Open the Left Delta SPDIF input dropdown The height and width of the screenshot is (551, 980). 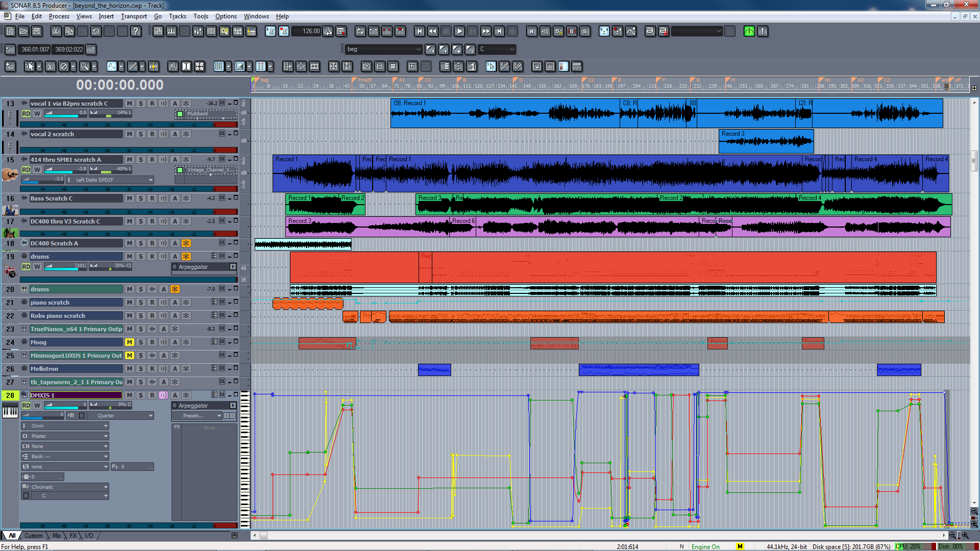point(110,180)
